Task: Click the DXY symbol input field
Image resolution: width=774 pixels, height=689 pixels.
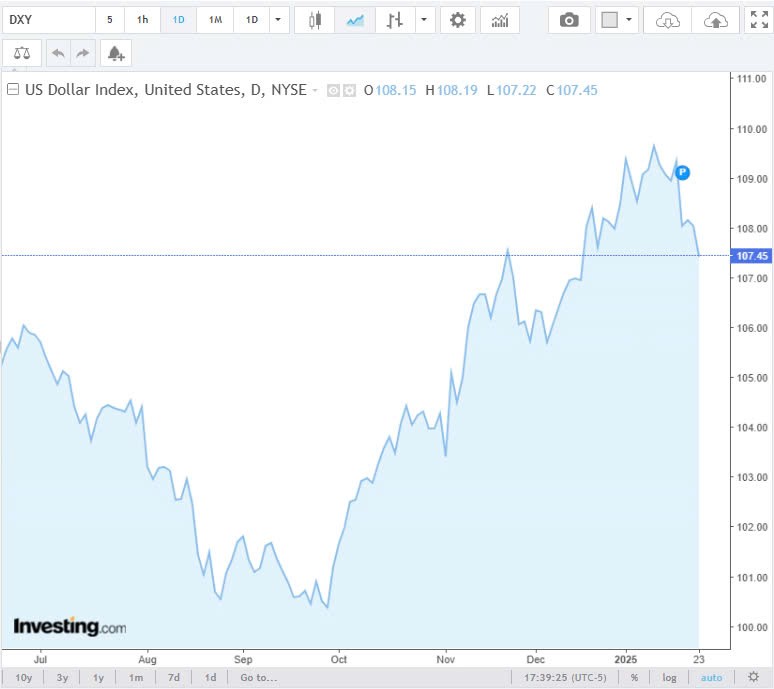Action: tap(48, 20)
